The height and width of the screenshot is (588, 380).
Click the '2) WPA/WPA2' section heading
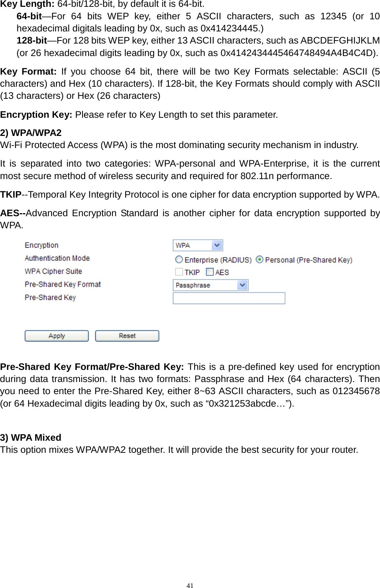tap(31, 133)
